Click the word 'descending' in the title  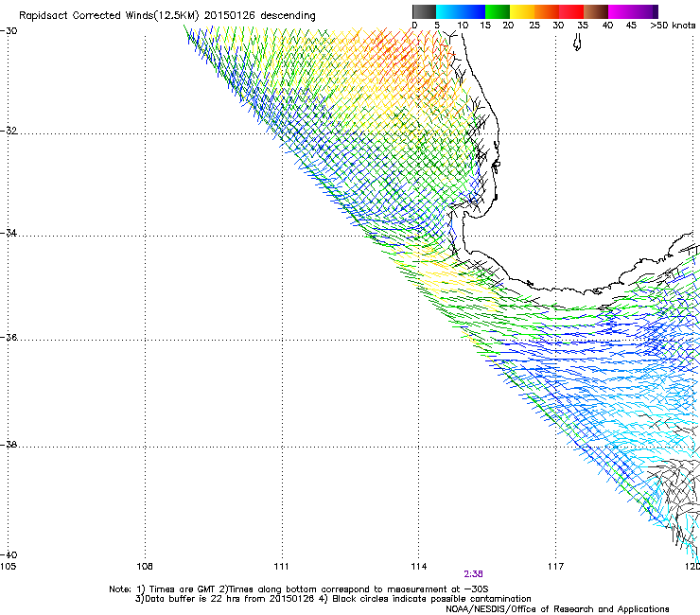click(288, 16)
